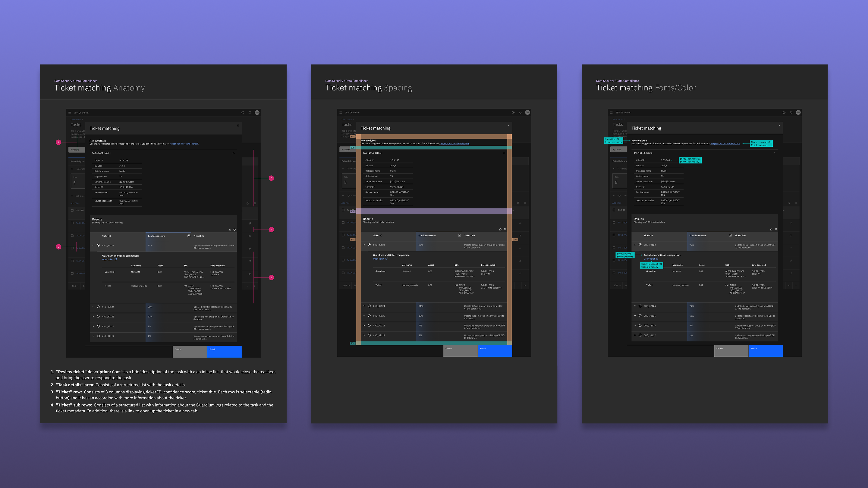Open the hamburger menu in the Fonts/Color mockup
This screenshot has width=868, height=488.
pyautogui.click(x=611, y=112)
